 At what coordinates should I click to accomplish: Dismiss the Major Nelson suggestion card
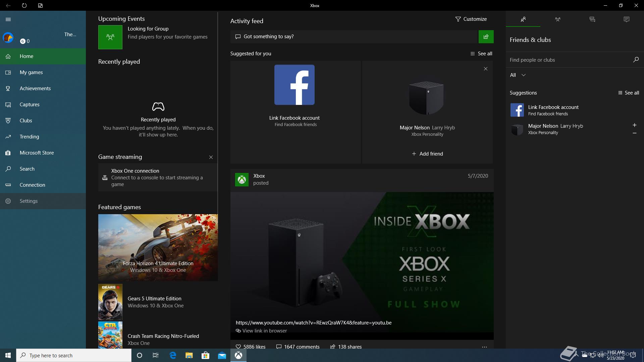(485, 69)
